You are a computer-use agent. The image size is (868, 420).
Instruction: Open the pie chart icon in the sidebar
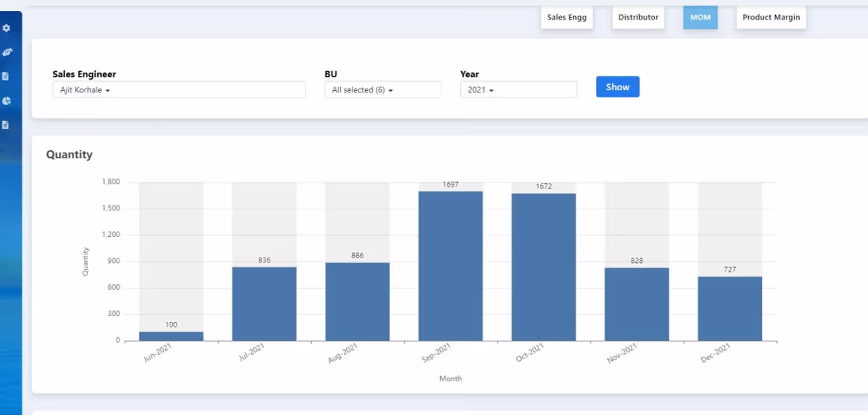pyautogui.click(x=6, y=101)
